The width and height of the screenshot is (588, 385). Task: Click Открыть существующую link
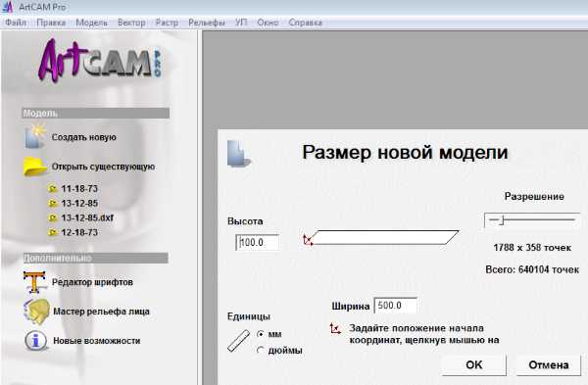pos(103,167)
